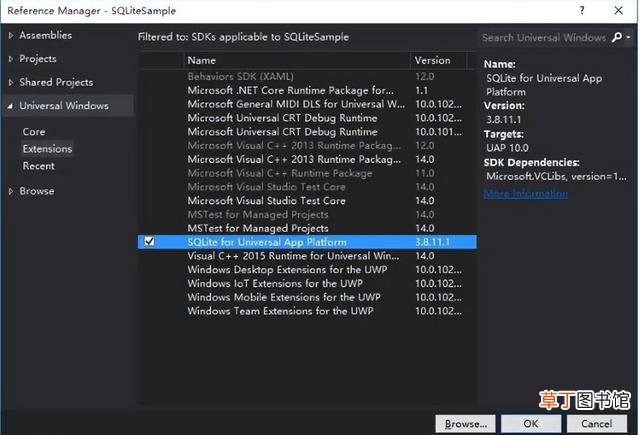Select the Assemblies section label
The image size is (640, 435).
(46, 36)
